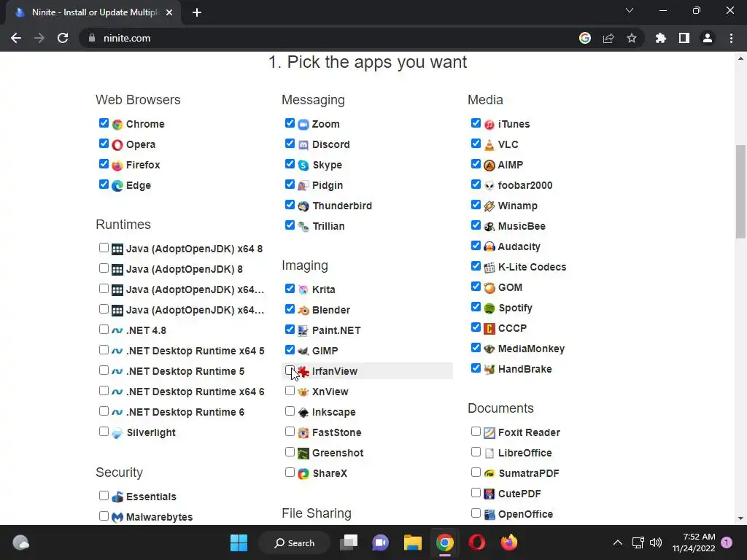The width and height of the screenshot is (747, 560).
Task: Click the Zoom icon under Messaging
Action: pos(303,125)
